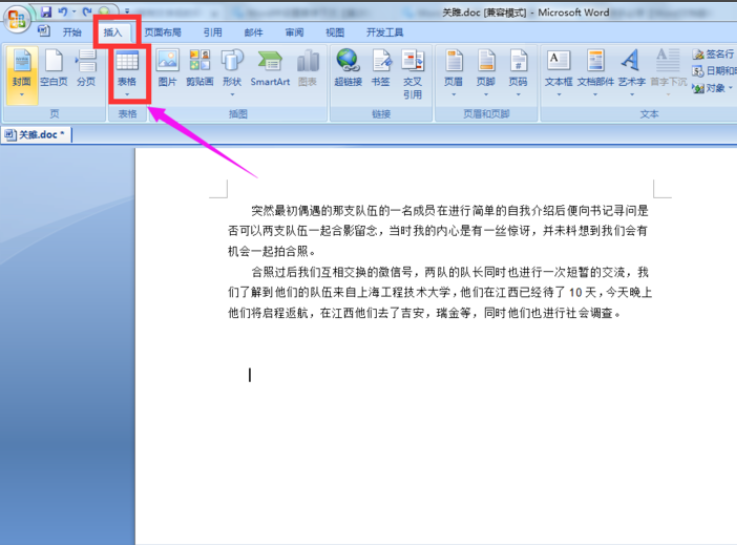
Task: Select the 关雎.doc document tab
Action: (x=37, y=135)
